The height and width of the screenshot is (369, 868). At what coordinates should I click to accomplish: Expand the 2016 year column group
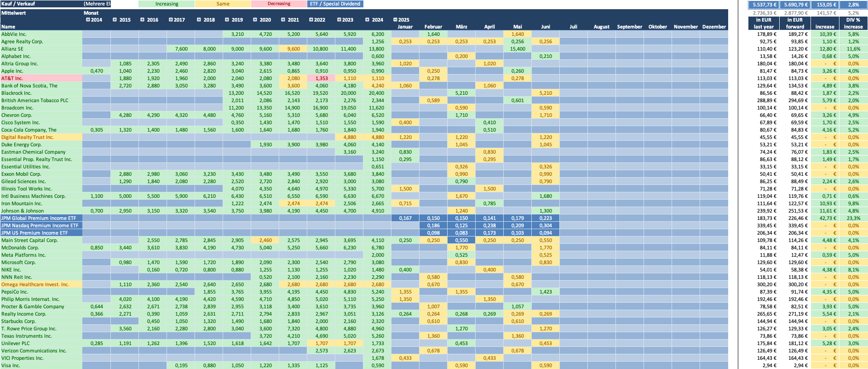[x=143, y=20]
